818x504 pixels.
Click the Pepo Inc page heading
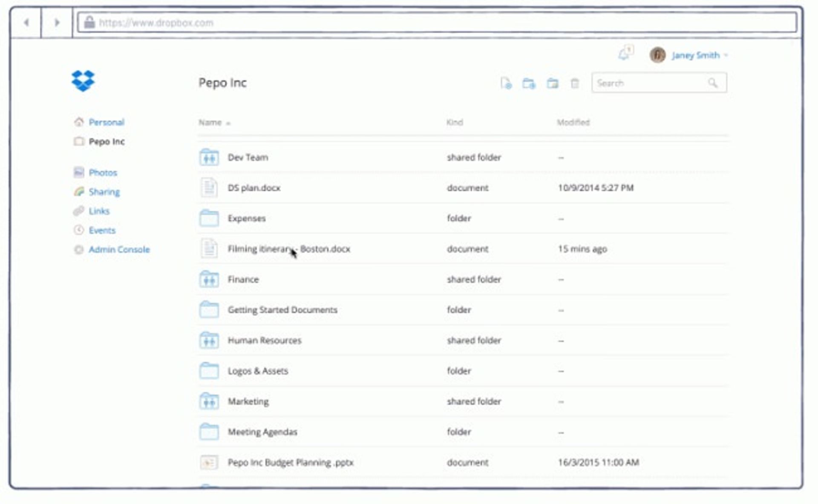tap(222, 83)
